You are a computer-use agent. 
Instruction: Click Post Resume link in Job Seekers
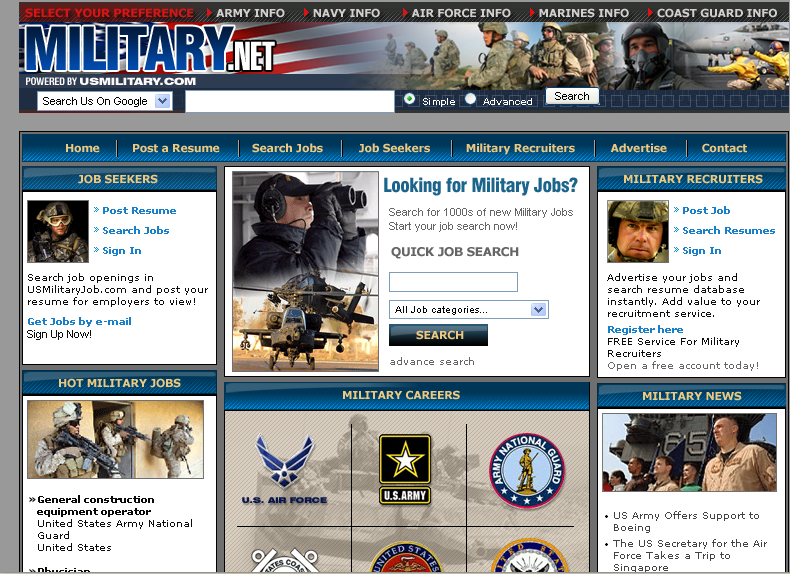(139, 210)
